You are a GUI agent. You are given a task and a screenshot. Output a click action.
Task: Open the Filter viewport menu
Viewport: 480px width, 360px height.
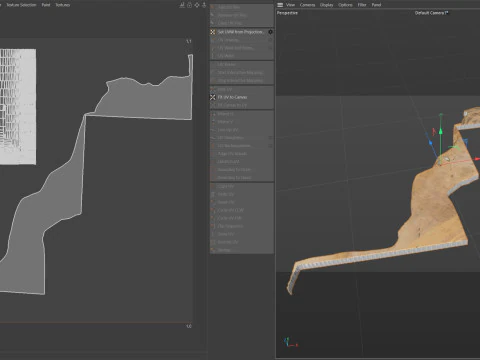point(362,5)
